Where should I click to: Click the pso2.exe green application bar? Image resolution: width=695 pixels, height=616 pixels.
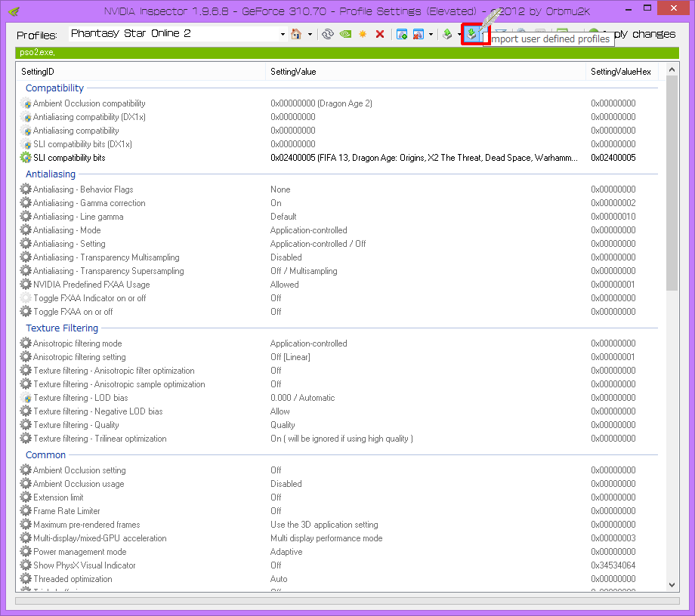tap(347, 52)
